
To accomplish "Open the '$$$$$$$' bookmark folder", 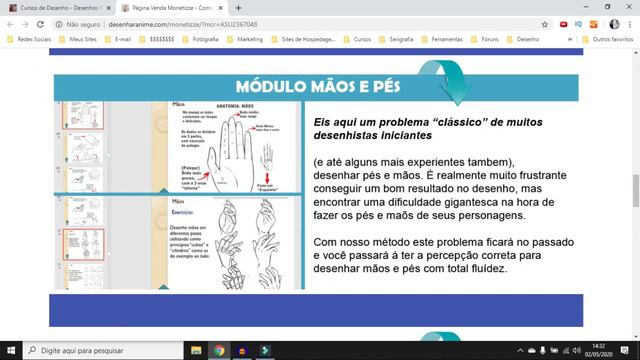I will pyautogui.click(x=157, y=39).
